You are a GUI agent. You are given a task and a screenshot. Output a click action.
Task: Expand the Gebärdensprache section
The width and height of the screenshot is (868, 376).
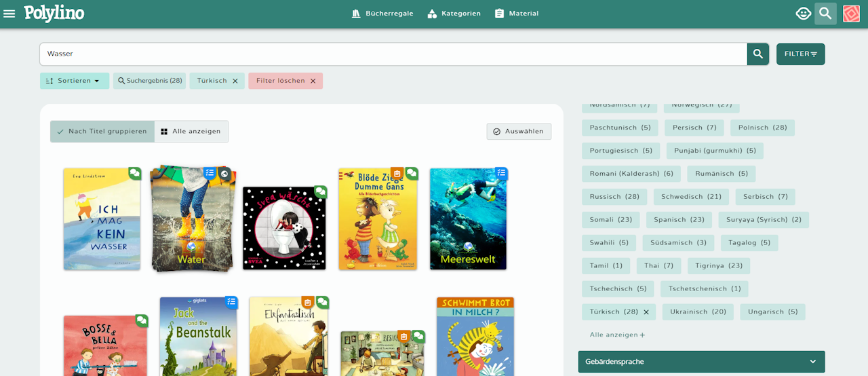[x=701, y=362]
